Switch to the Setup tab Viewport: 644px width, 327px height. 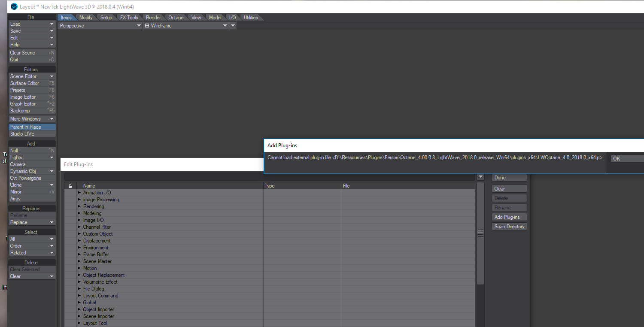[106, 18]
